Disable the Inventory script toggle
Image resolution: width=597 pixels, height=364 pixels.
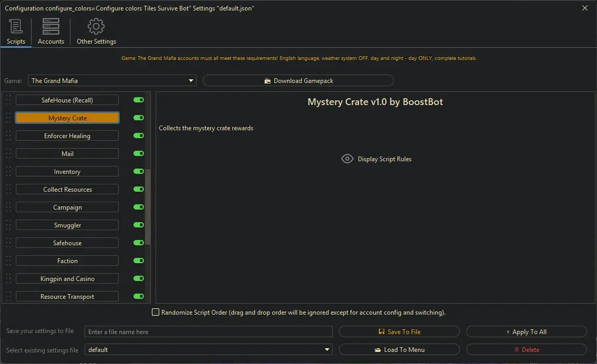[x=139, y=172]
